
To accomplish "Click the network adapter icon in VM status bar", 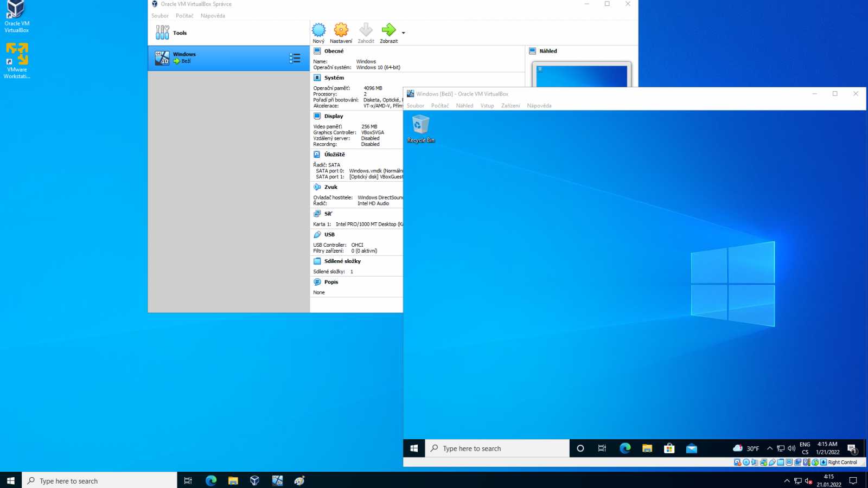I will click(763, 463).
